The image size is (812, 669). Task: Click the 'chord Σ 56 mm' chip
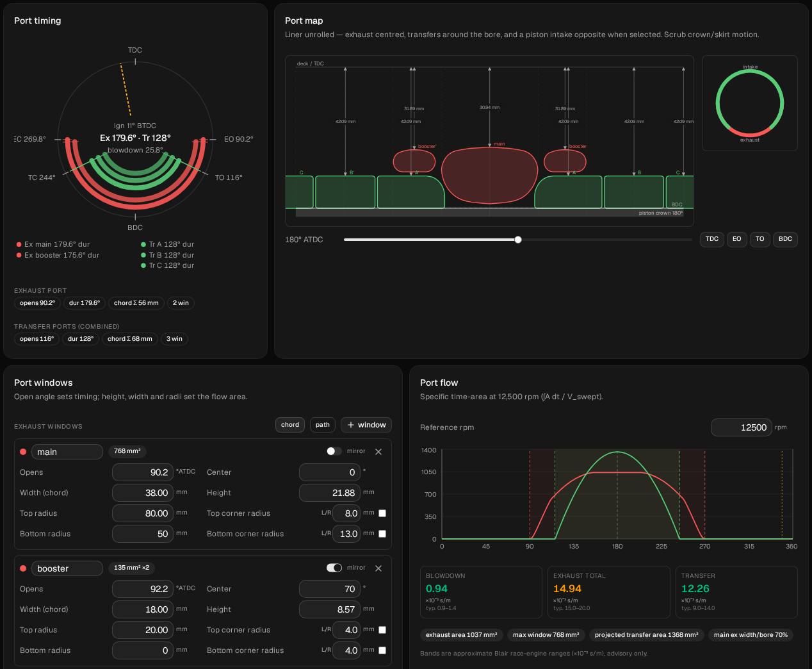(x=136, y=303)
